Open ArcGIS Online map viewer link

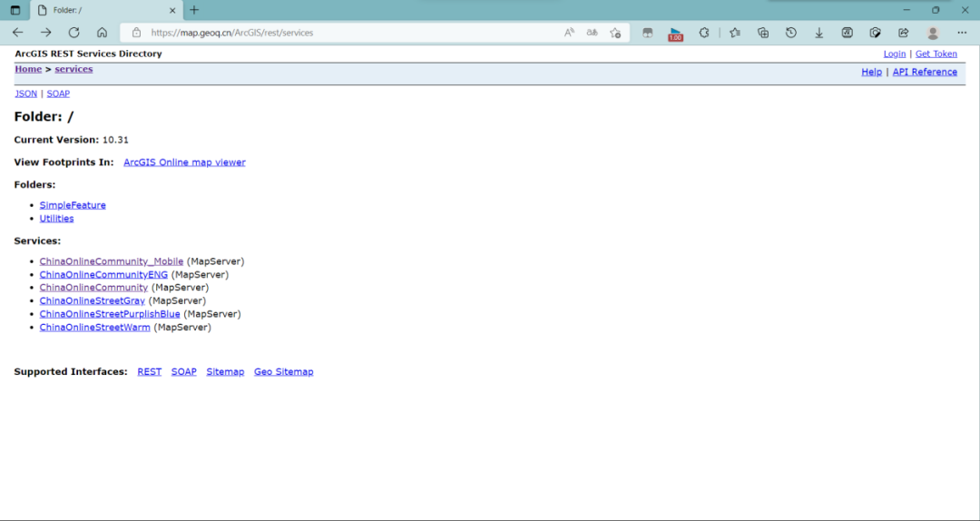pos(184,162)
